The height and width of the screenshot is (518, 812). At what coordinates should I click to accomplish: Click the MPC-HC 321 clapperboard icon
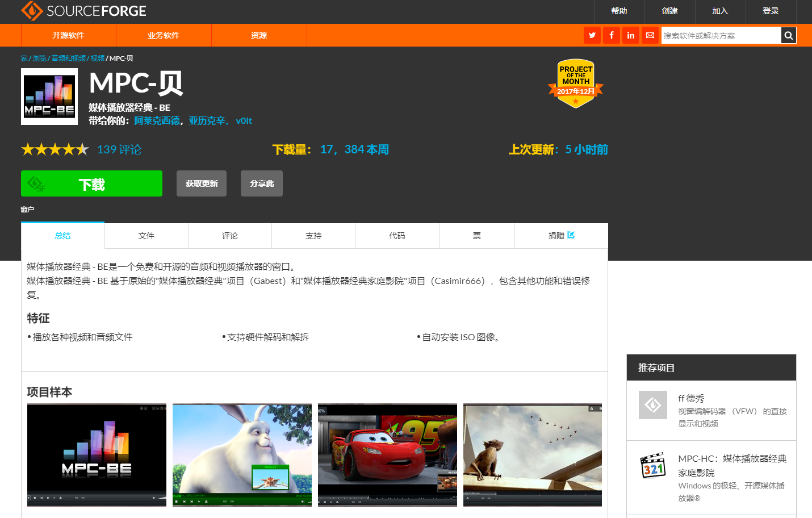[653, 465]
